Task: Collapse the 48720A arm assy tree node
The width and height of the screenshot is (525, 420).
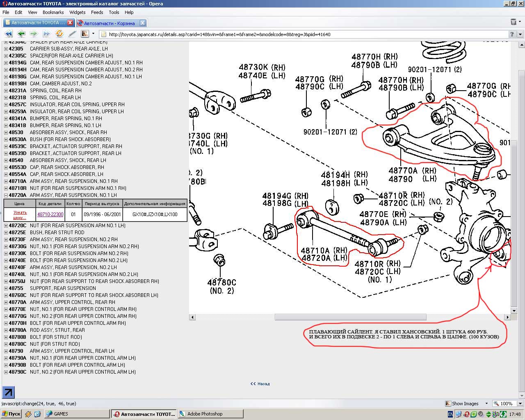Action: pyautogui.click(x=6, y=195)
